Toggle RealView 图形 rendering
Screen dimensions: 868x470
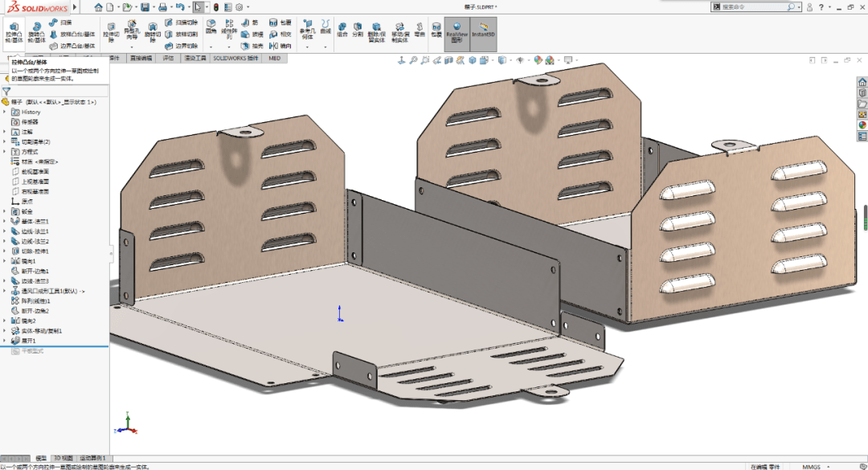pyautogui.click(x=455, y=34)
